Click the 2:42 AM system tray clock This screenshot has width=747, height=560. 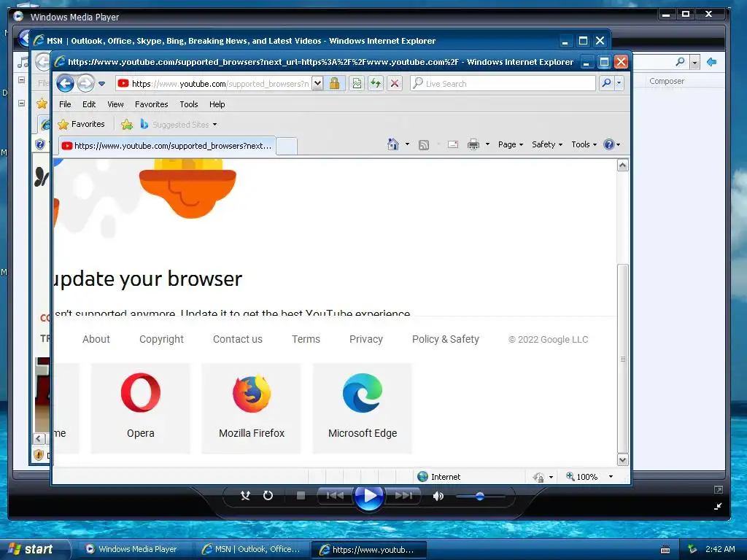(720, 549)
